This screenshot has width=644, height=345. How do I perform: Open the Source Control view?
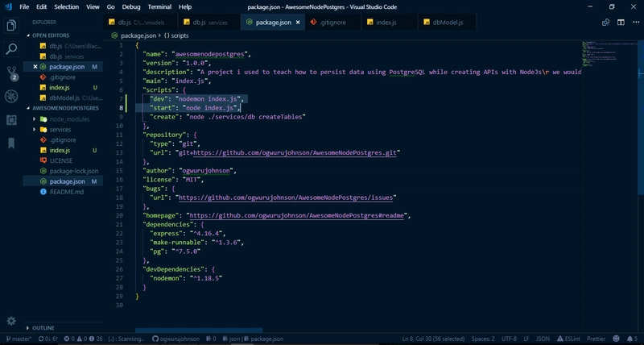tap(11, 73)
